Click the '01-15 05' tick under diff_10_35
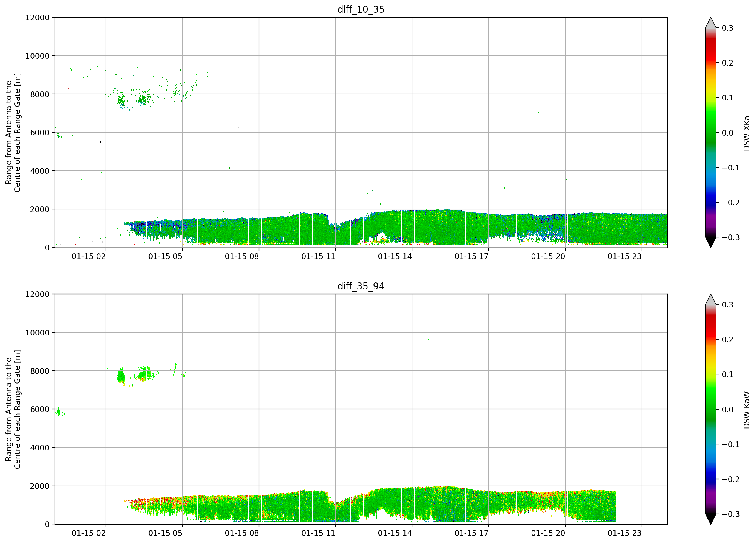The image size is (756, 543). pyautogui.click(x=165, y=256)
